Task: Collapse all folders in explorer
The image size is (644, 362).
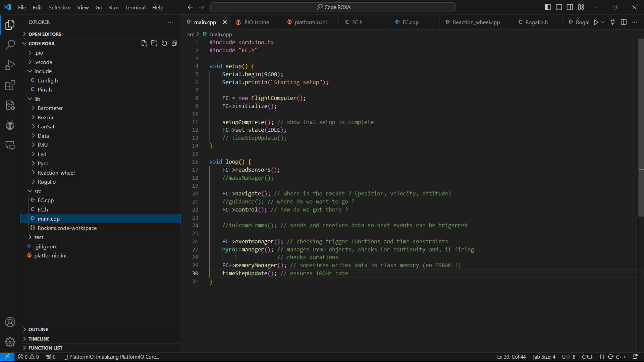Action: 174,43
